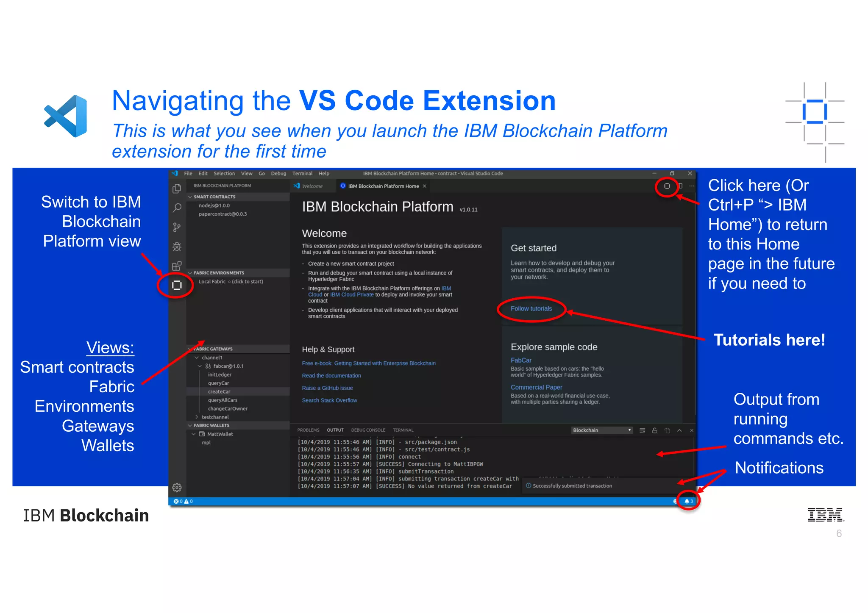Click Raise a GitHub issue link

[327, 388]
